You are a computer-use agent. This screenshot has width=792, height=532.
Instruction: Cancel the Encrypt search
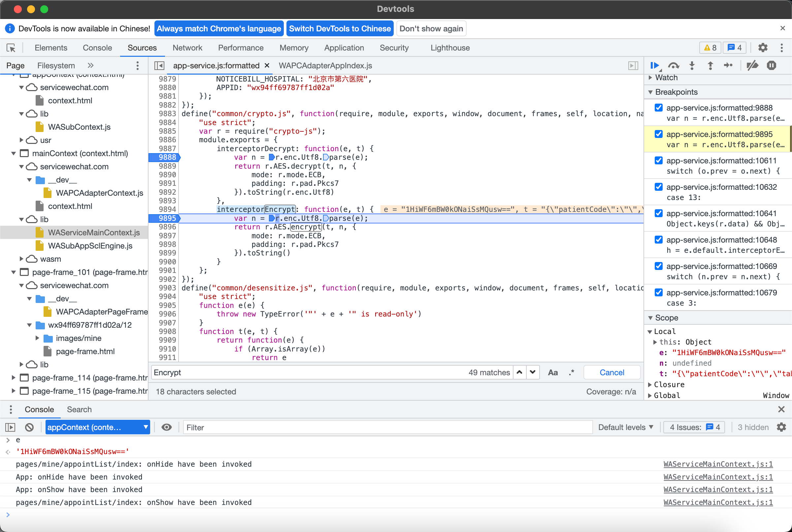tap(611, 373)
